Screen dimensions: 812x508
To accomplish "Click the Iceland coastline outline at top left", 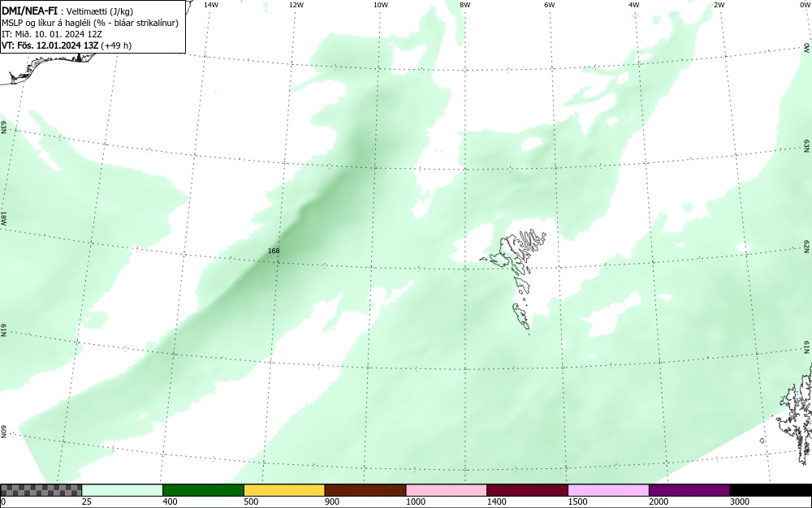I will [x=50, y=68].
